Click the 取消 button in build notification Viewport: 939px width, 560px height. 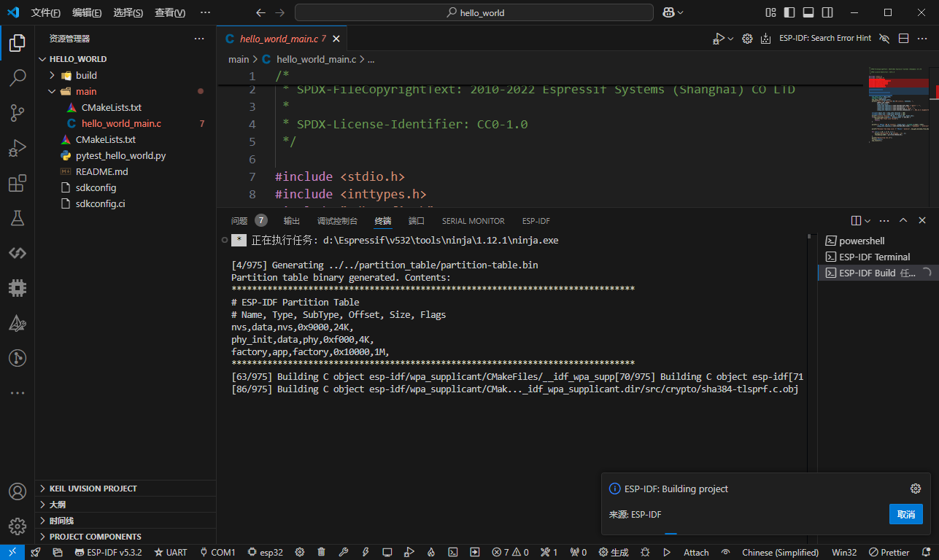point(905,514)
